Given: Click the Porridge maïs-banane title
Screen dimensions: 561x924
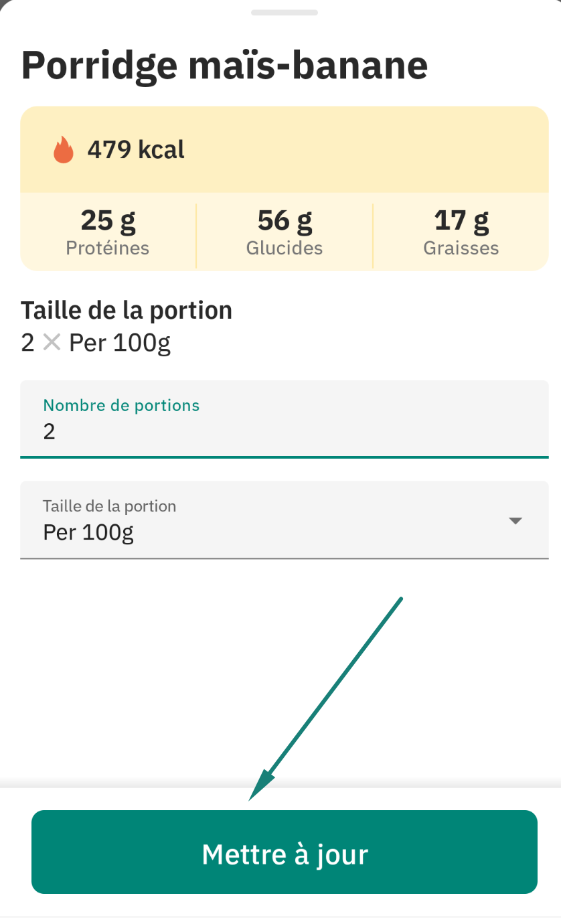Looking at the screenshot, I should [x=224, y=65].
